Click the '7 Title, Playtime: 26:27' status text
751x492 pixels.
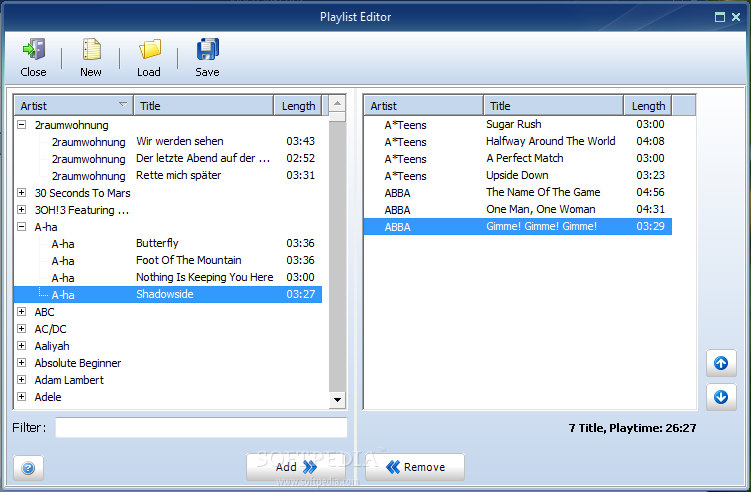[x=632, y=428]
